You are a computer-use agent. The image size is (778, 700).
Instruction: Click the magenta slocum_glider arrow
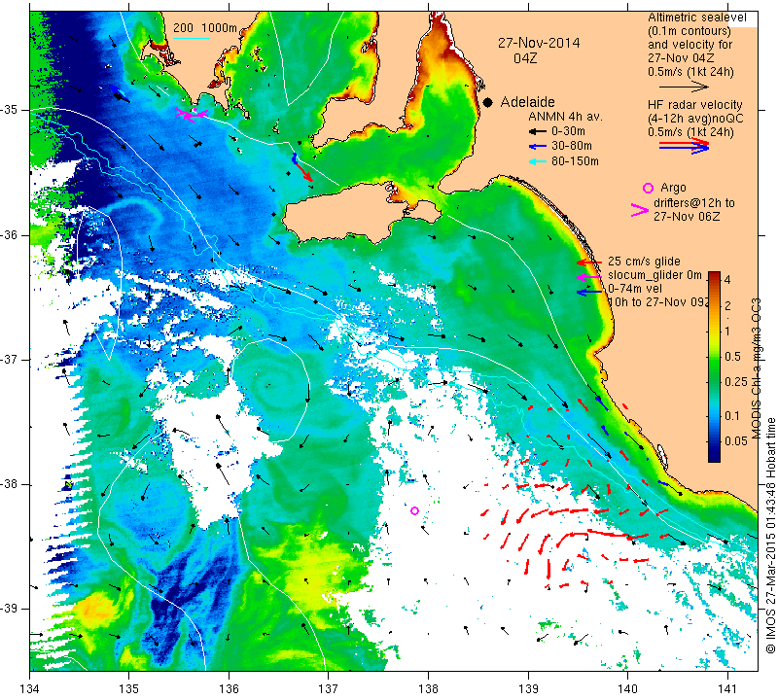pyautogui.click(x=589, y=277)
